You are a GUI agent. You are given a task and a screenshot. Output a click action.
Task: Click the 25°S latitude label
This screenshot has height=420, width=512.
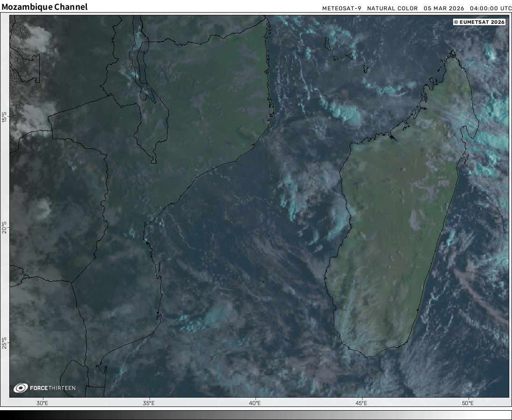point(4,343)
